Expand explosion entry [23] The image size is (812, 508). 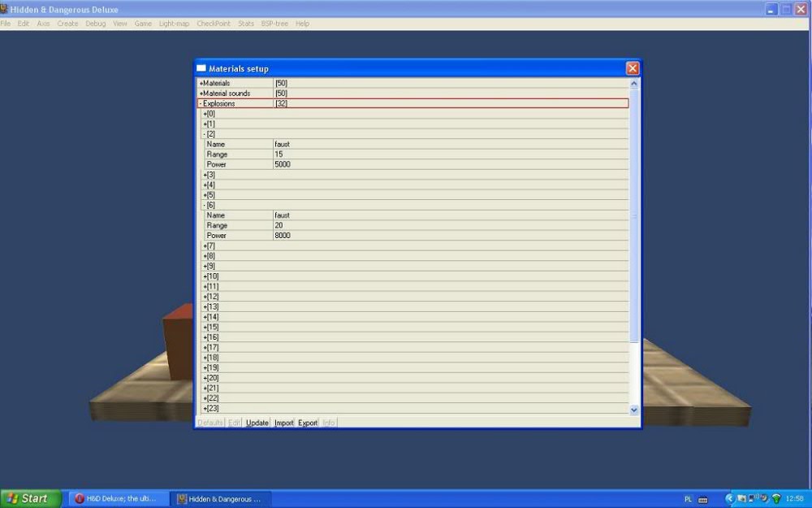(205, 409)
